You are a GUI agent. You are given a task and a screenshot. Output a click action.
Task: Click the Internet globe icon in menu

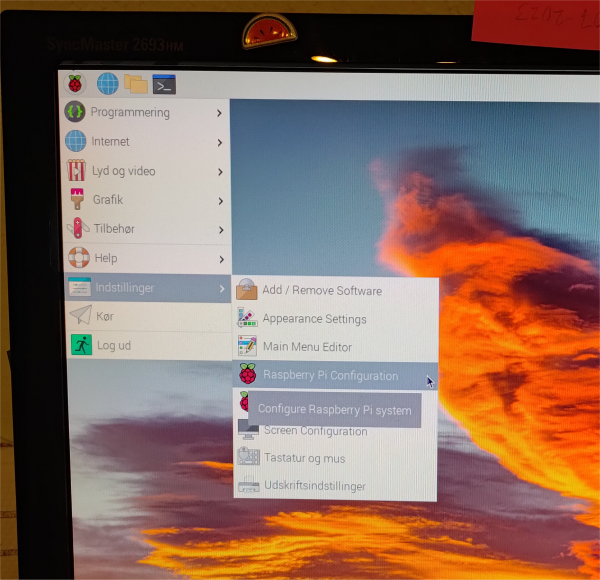[77, 142]
